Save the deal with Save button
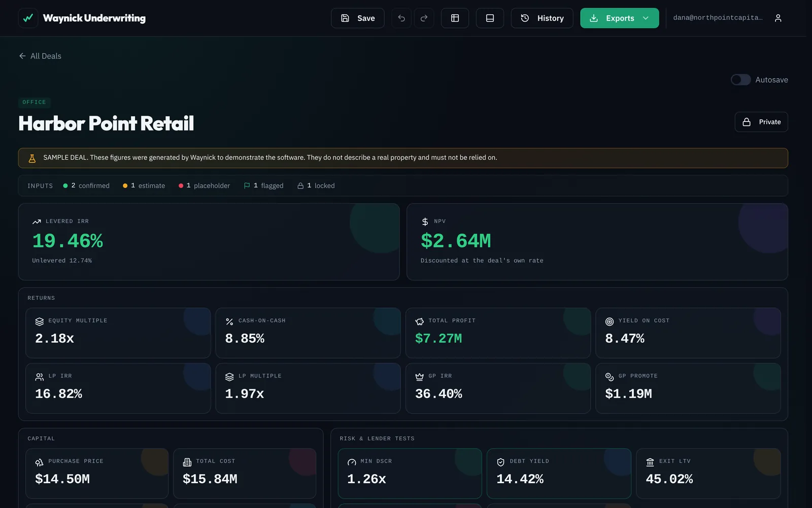The image size is (812, 508). point(358,18)
